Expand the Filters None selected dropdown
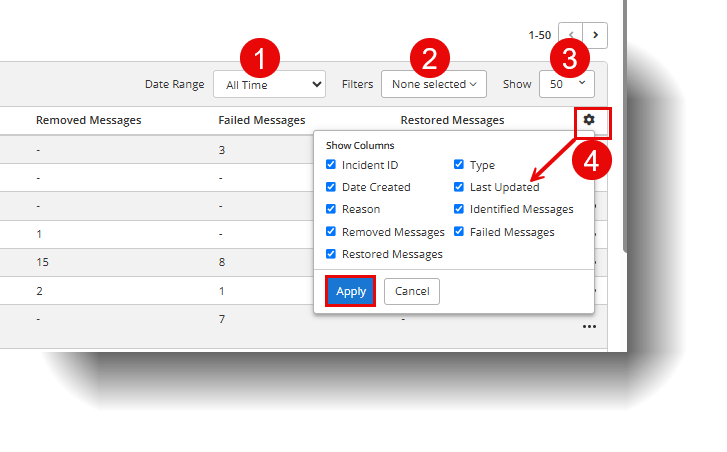The height and width of the screenshot is (452, 727). pyautogui.click(x=433, y=85)
